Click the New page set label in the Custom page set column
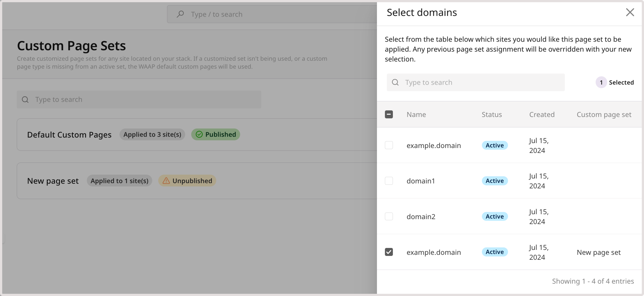Screen dimensions: 644x296 click(599, 252)
